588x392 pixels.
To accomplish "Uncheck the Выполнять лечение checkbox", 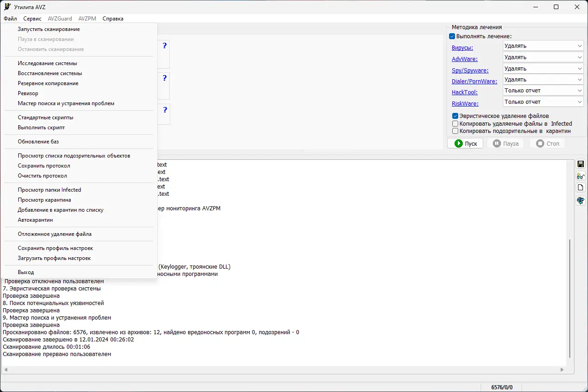I will pyautogui.click(x=452, y=36).
